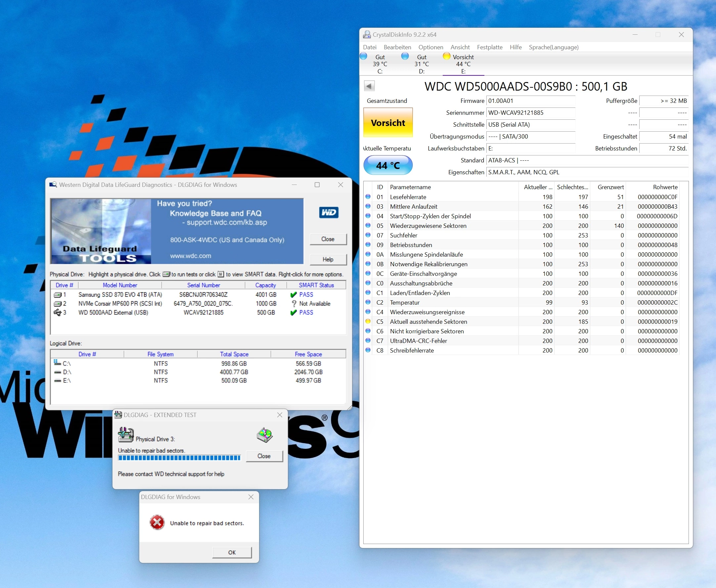Select logical drive D:\ row

point(198,372)
